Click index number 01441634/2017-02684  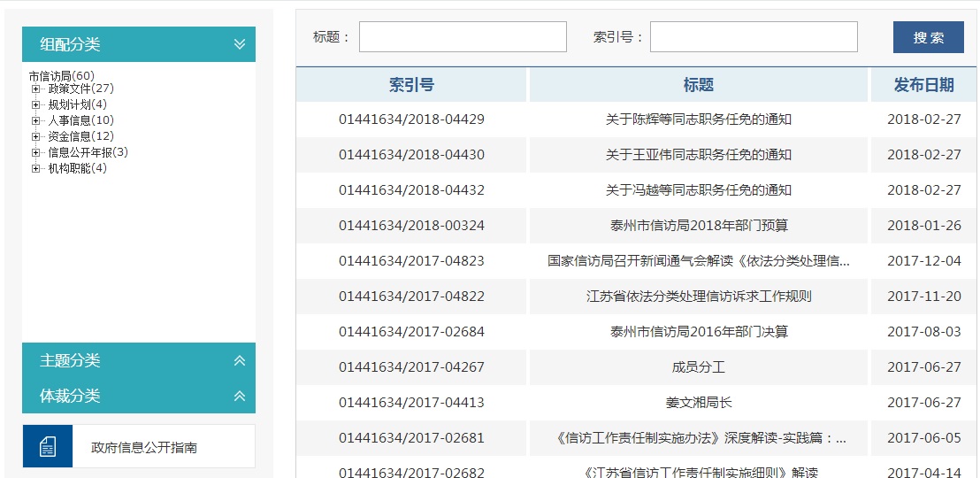(412, 332)
